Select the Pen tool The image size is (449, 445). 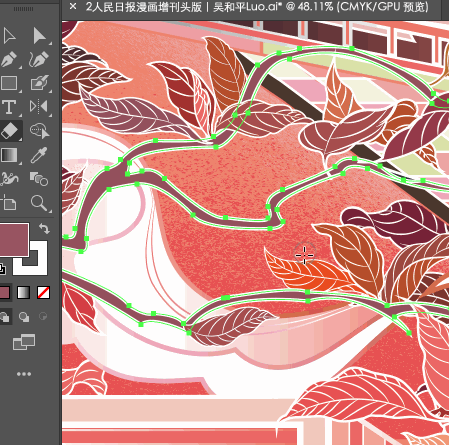point(9,59)
